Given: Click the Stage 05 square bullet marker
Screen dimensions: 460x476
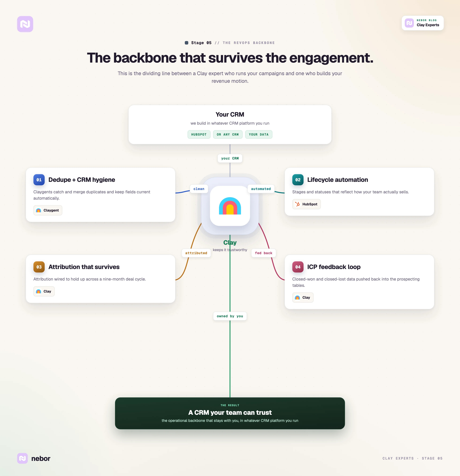Looking at the screenshot, I should pyautogui.click(x=187, y=43).
